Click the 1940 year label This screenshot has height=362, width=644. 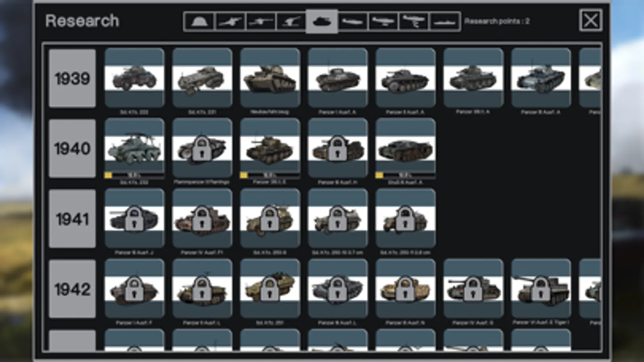(x=72, y=148)
